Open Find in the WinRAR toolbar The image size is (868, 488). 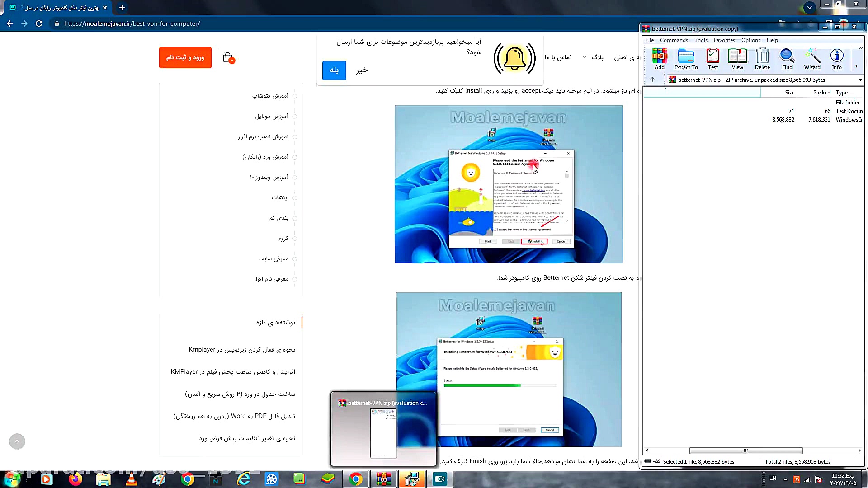tap(787, 59)
